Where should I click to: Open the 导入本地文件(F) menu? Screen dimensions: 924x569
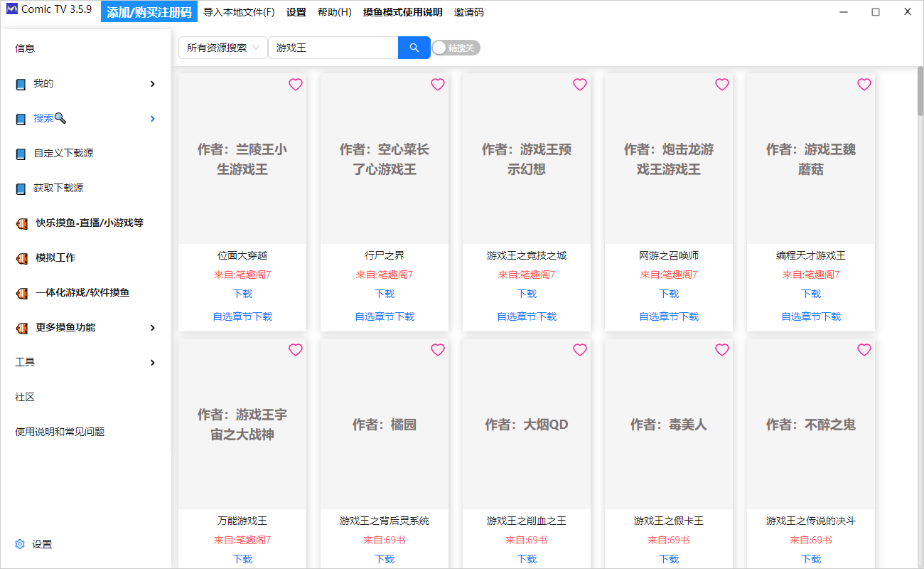tap(239, 12)
